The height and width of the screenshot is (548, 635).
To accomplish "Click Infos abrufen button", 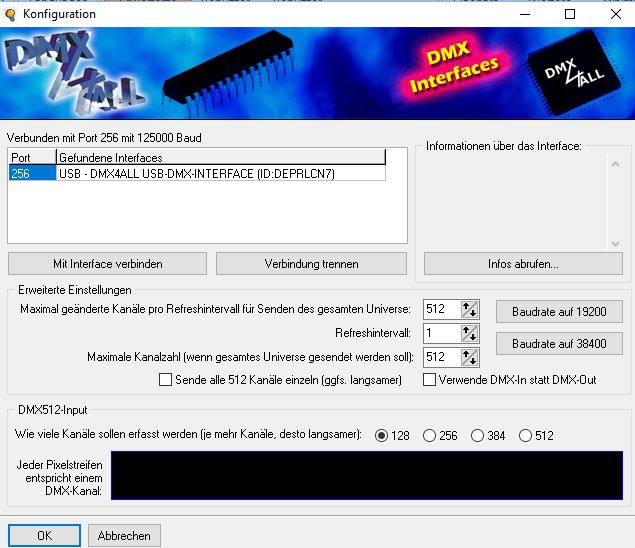I will pyautogui.click(x=522, y=264).
